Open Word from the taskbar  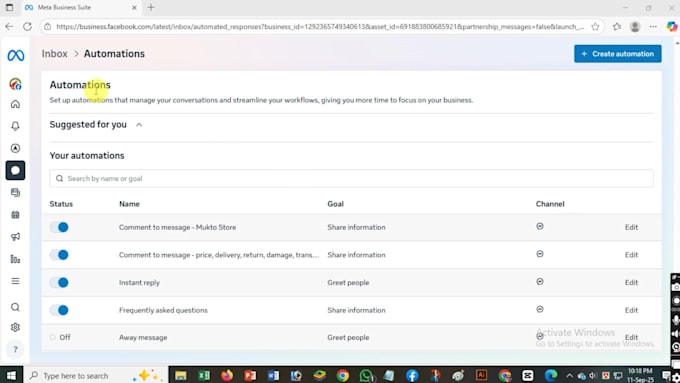click(x=273, y=376)
